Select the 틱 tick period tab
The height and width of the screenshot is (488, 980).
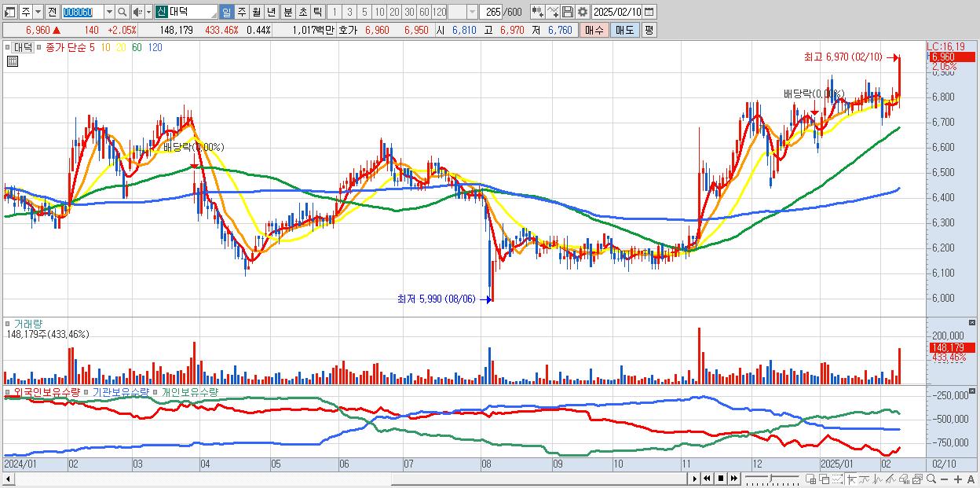click(x=317, y=13)
